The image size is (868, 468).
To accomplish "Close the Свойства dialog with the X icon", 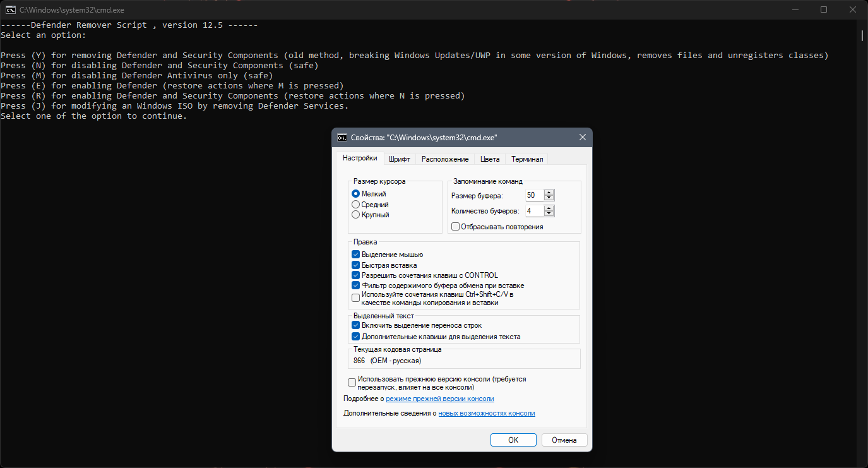I will tap(582, 138).
